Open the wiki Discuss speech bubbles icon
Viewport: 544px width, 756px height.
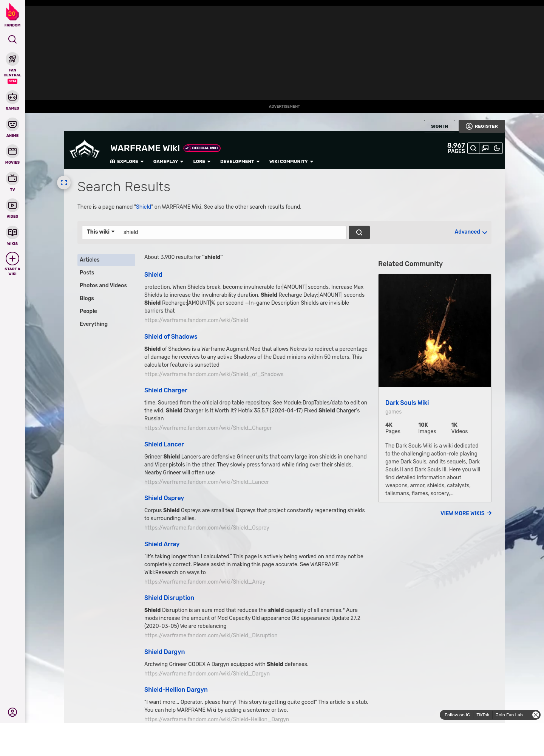click(x=485, y=148)
